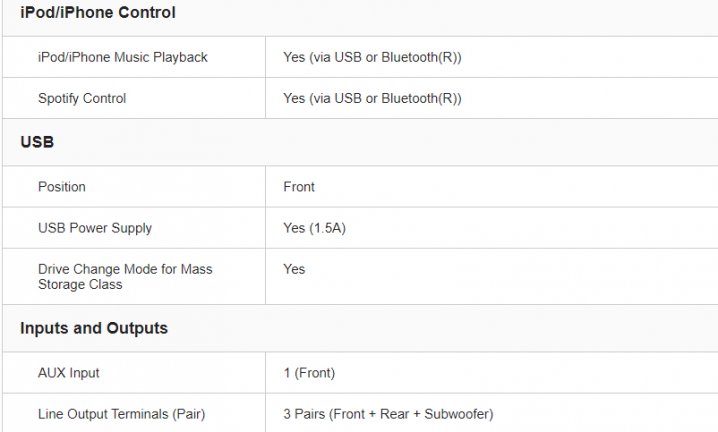The height and width of the screenshot is (432, 718).
Task: Click the Front value for Position
Action: [299, 187]
